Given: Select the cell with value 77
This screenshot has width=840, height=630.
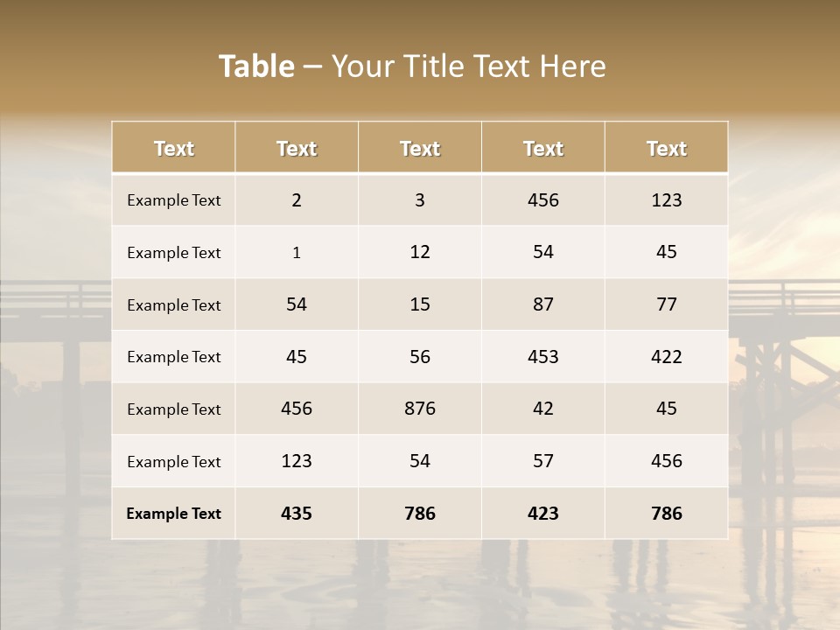Looking at the screenshot, I should coord(667,304).
